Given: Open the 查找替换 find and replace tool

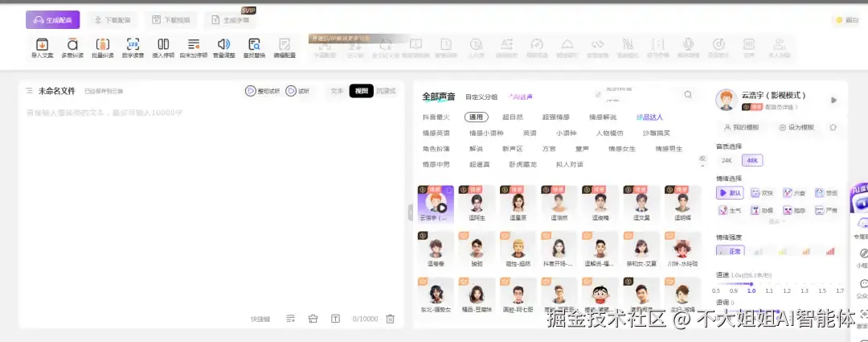Looking at the screenshot, I should click(x=254, y=47).
